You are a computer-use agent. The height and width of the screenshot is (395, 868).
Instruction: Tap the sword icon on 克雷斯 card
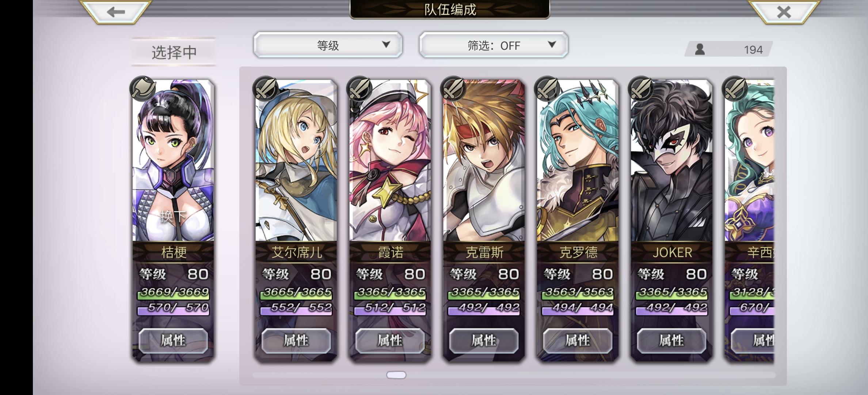[453, 88]
